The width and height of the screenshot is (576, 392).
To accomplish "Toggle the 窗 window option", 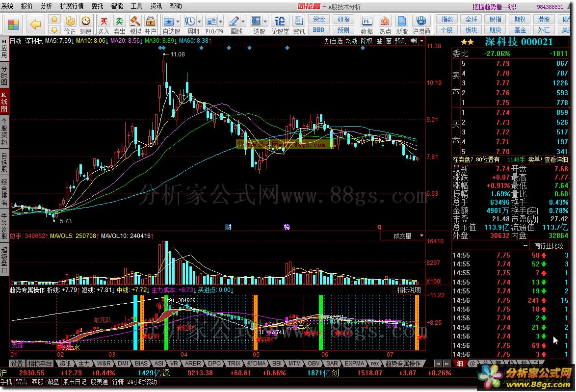I will click(389, 41).
